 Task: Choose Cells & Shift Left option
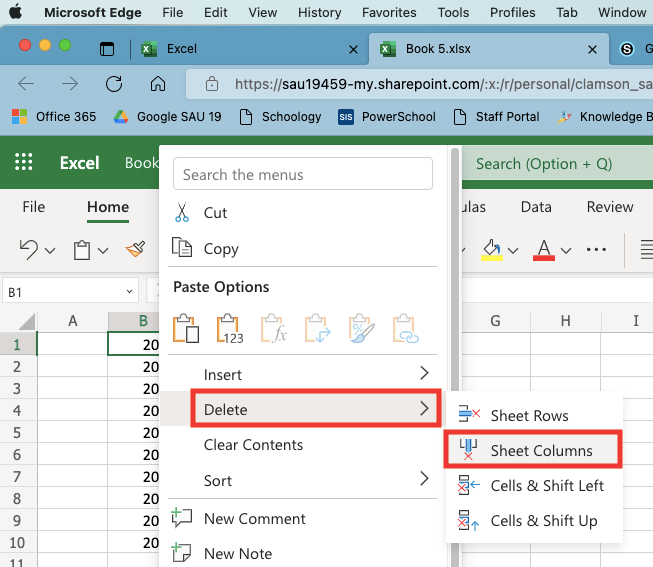[533, 485]
